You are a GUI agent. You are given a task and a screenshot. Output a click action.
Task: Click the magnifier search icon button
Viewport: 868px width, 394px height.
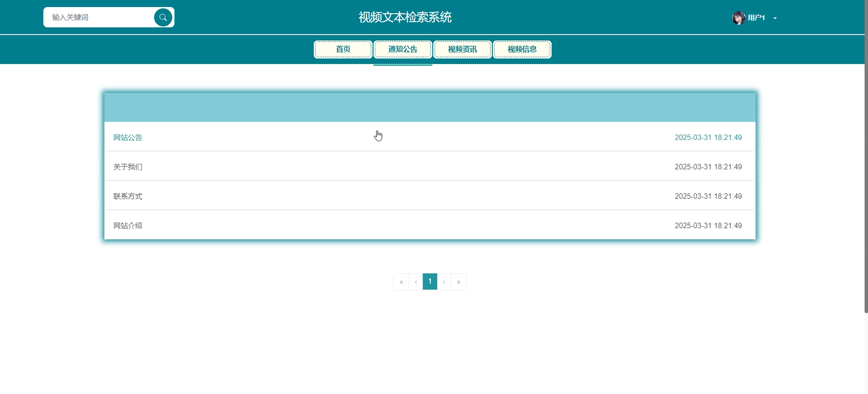coord(163,17)
